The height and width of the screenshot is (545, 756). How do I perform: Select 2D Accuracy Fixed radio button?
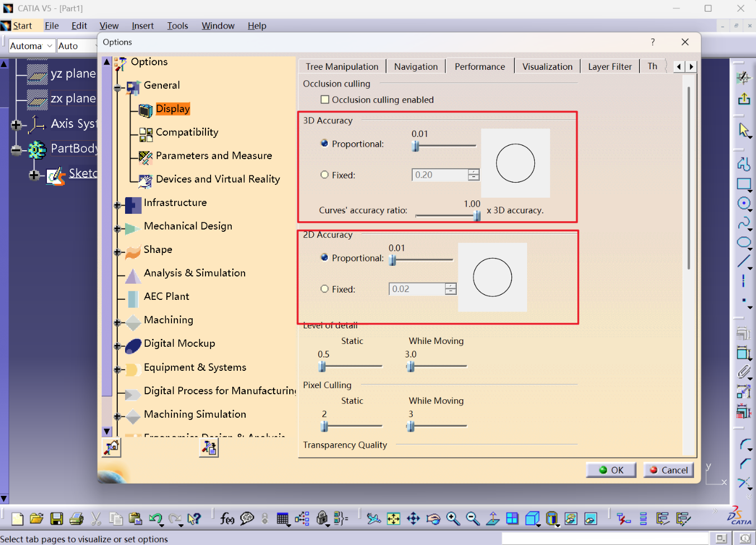click(x=324, y=289)
